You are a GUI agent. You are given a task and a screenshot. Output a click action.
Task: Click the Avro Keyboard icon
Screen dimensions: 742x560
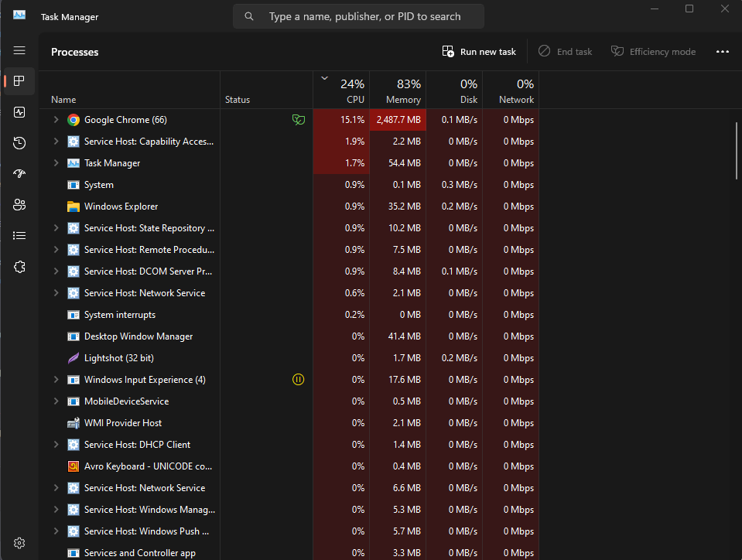click(x=74, y=466)
